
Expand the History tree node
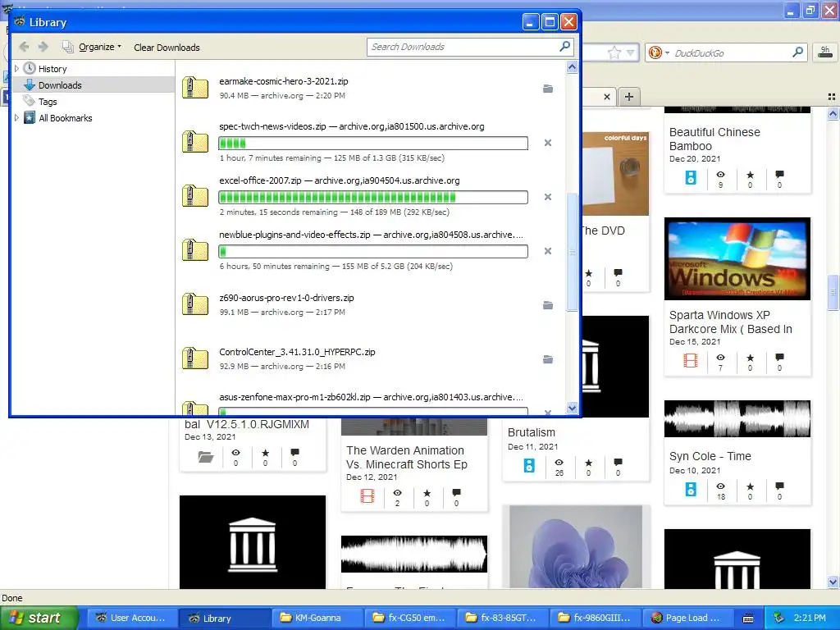pos(16,69)
